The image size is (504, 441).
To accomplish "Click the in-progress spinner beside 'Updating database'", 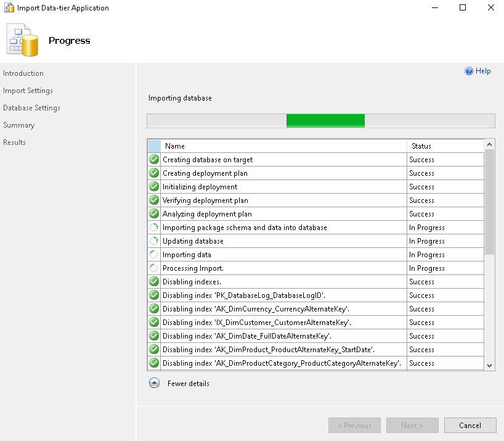I will (x=154, y=241).
